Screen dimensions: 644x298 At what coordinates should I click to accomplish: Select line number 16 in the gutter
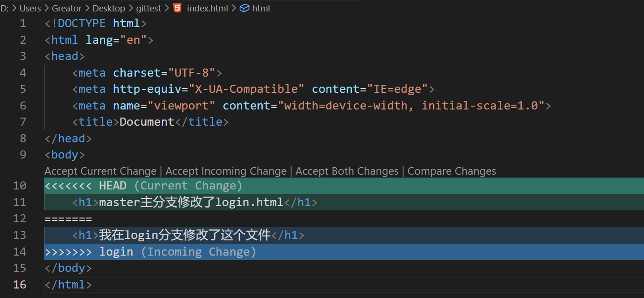point(20,285)
